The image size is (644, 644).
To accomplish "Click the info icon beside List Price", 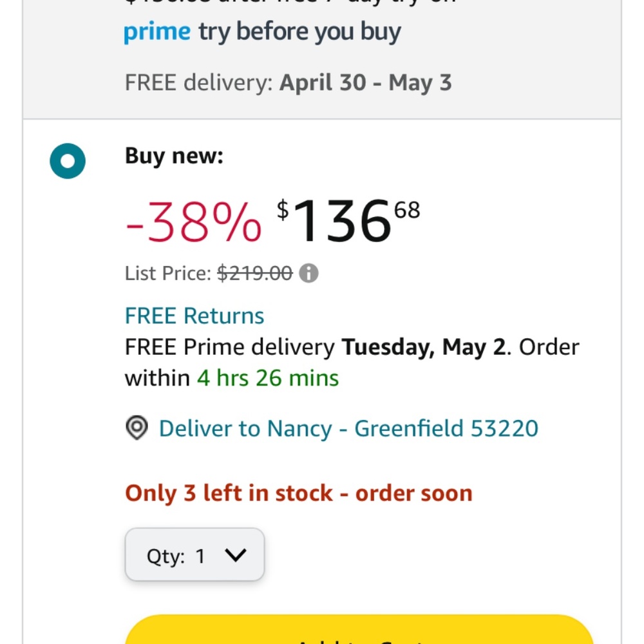I will [308, 274].
